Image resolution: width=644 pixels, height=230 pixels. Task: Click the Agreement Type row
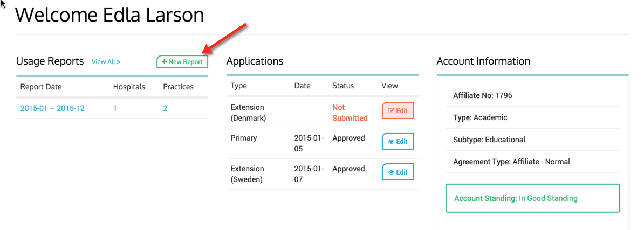tap(511, 162)
